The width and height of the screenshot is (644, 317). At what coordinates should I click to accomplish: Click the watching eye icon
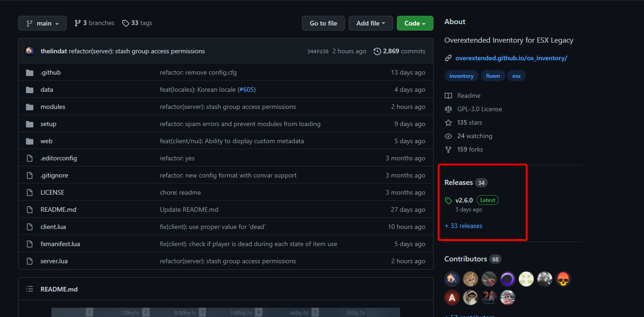[448, 136]
